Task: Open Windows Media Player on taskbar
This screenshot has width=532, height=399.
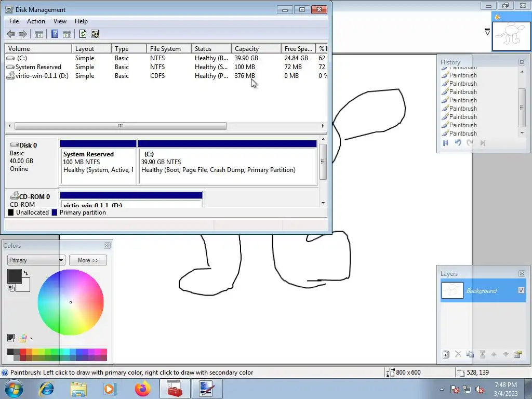Action: pyautogui.click(x=110, y=389)
